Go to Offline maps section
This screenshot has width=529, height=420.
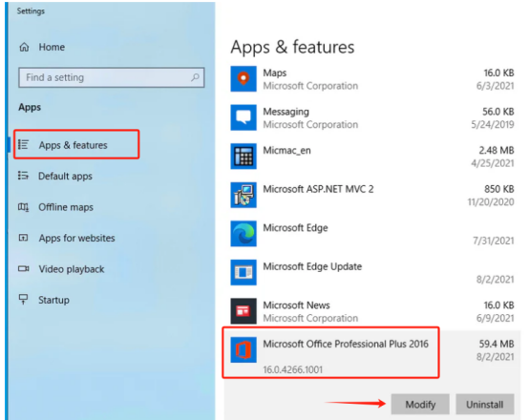click(x=66, y=207)
